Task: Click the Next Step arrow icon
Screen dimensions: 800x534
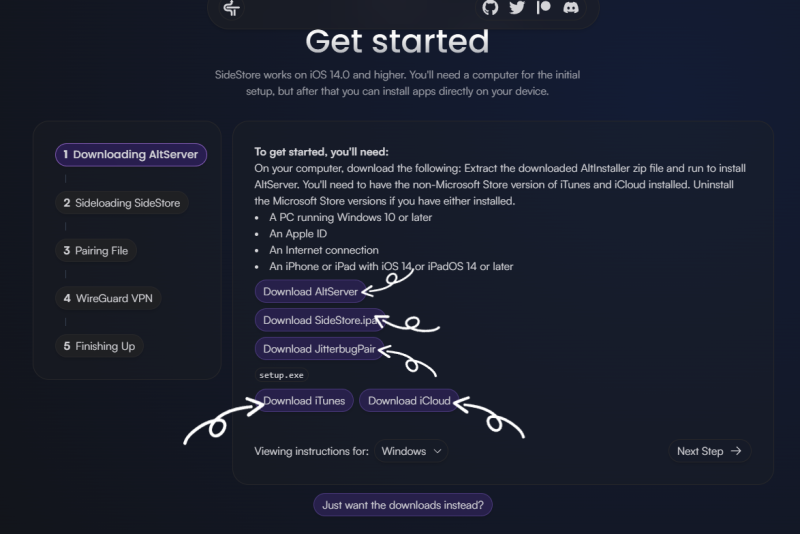Action: [x=736, y=451]
